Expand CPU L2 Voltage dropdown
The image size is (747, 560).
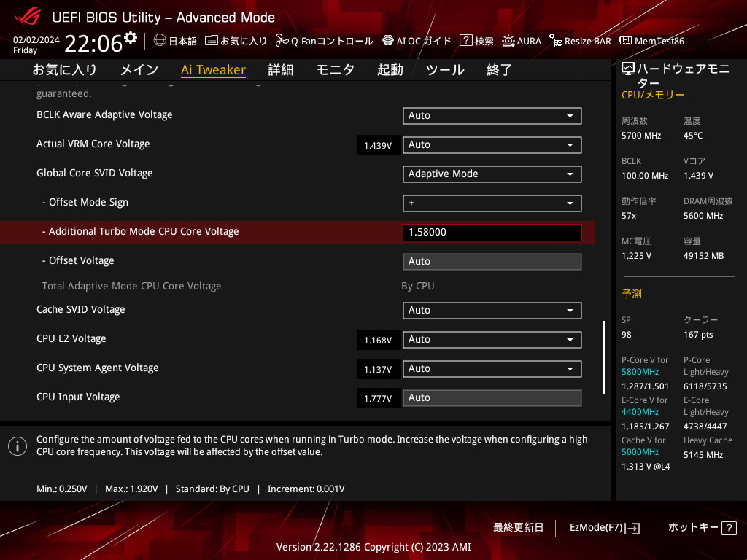point(492,340)
